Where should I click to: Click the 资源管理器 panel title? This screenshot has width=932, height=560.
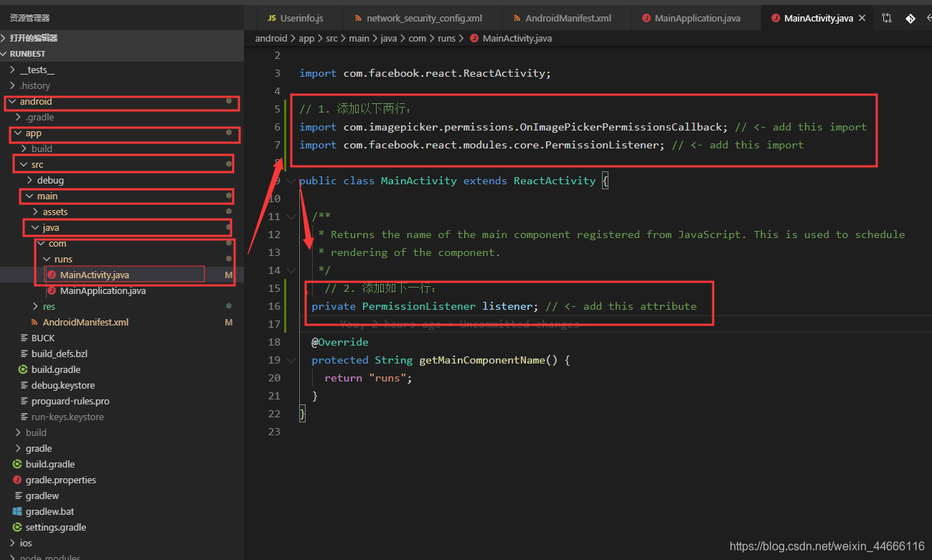pyautogui.click(x=29, y=18)
